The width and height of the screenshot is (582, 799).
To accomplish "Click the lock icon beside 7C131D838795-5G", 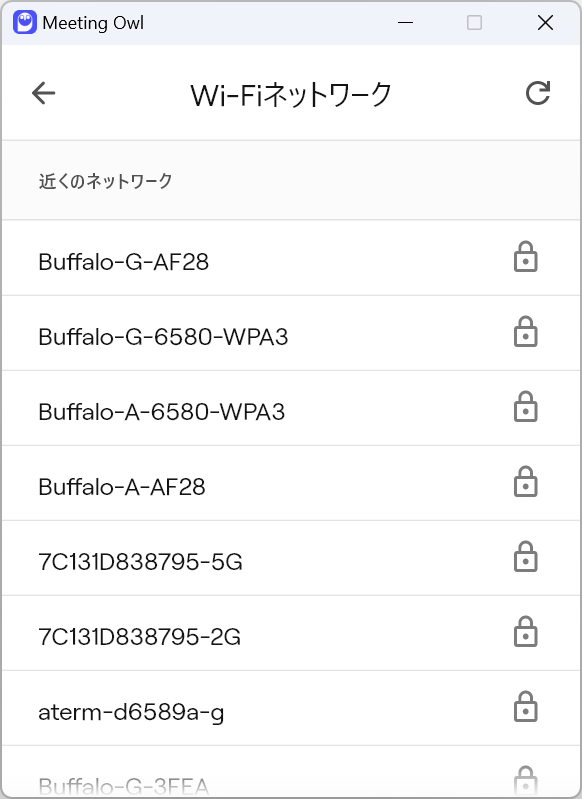I will [x=525, y=556].
